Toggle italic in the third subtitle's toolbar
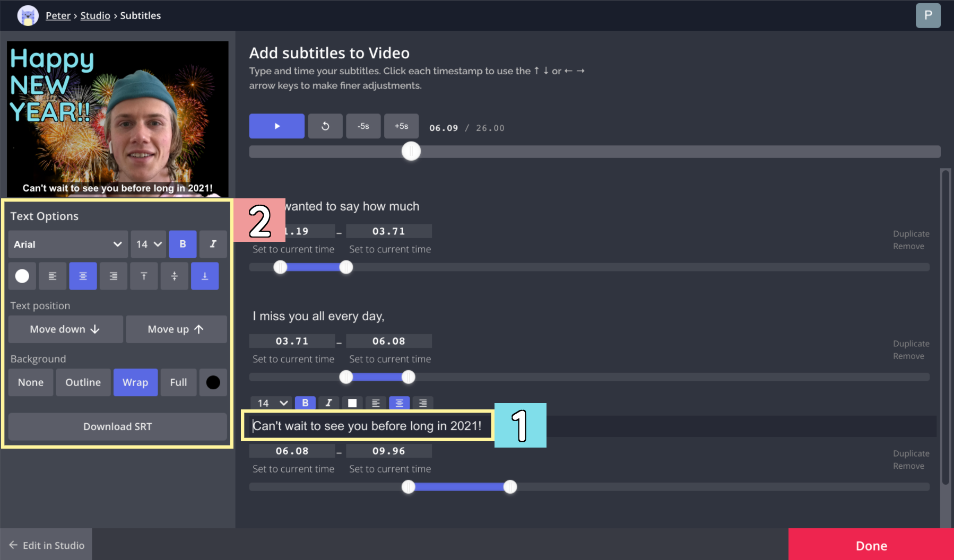This screenshot has height=560, width=954. (328, 403)
